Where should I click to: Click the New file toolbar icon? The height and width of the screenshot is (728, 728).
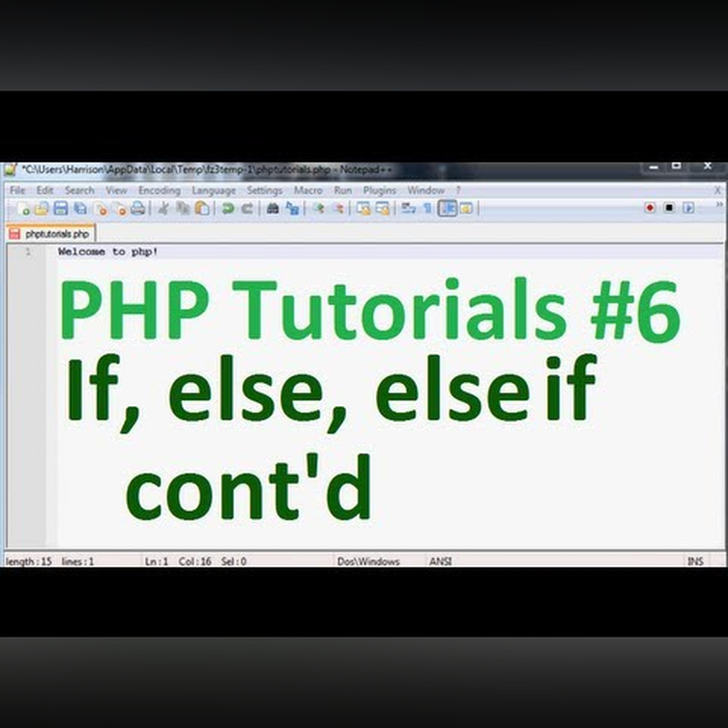[23, 208]
